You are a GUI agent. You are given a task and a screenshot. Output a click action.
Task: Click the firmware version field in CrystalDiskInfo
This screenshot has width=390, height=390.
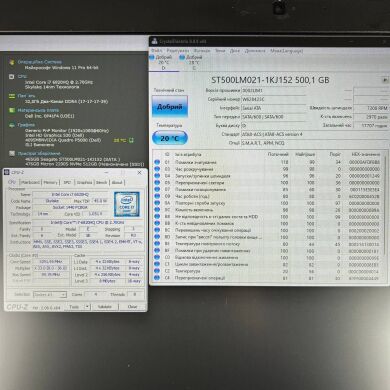click(x=273, y=90)
